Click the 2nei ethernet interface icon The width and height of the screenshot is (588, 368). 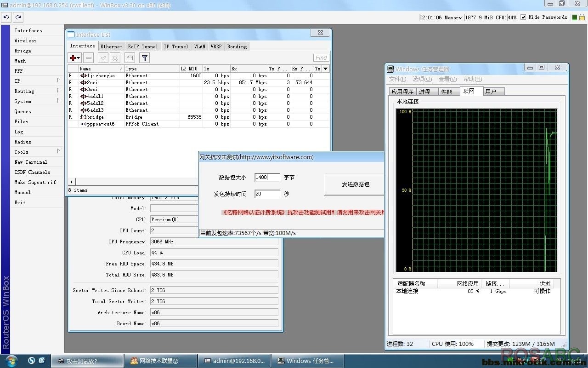coord(83,82)
